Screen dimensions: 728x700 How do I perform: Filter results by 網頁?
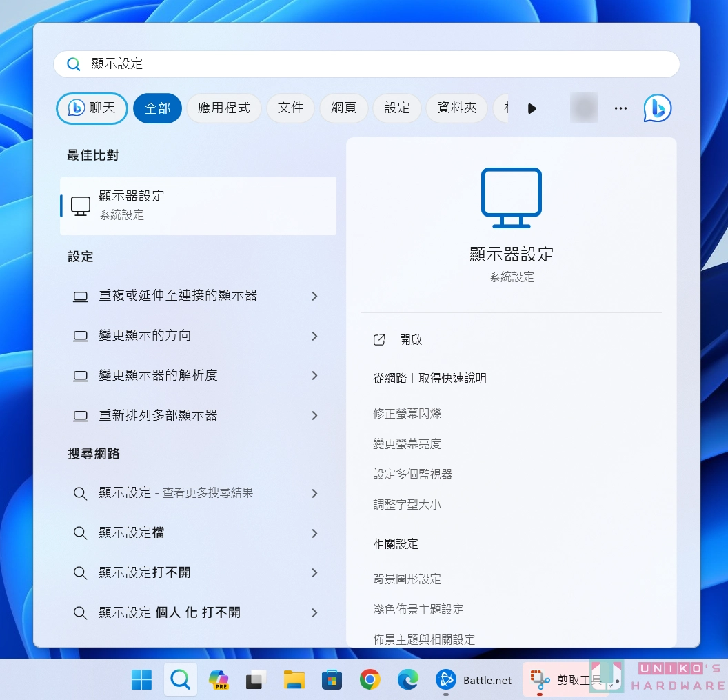pyautogui.click(x=343, y=108)
